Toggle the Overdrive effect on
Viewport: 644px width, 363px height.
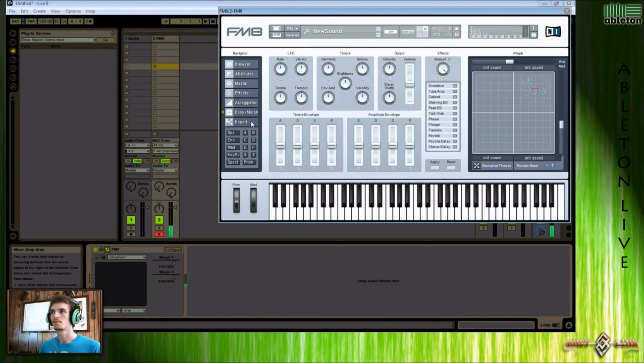[x=455, y=86]
